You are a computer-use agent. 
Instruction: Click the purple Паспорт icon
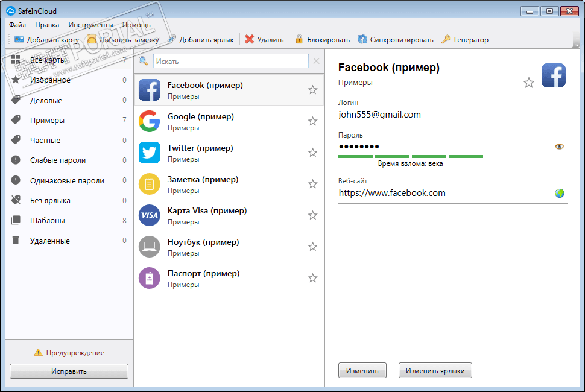pyautogui.click(x=149, y=278)
